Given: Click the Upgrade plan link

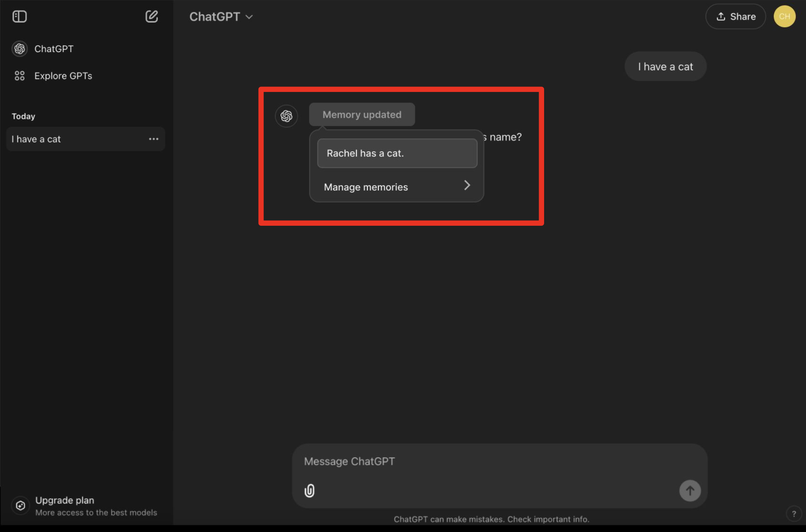Looking at the screenshot, I should (85, 506).
